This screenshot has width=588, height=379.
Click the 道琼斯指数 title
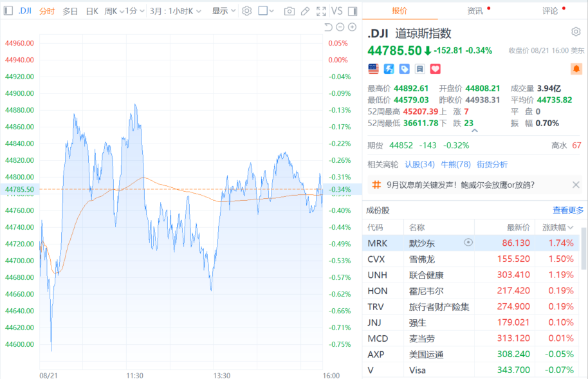pyautogui.click(x=423, y=33)
